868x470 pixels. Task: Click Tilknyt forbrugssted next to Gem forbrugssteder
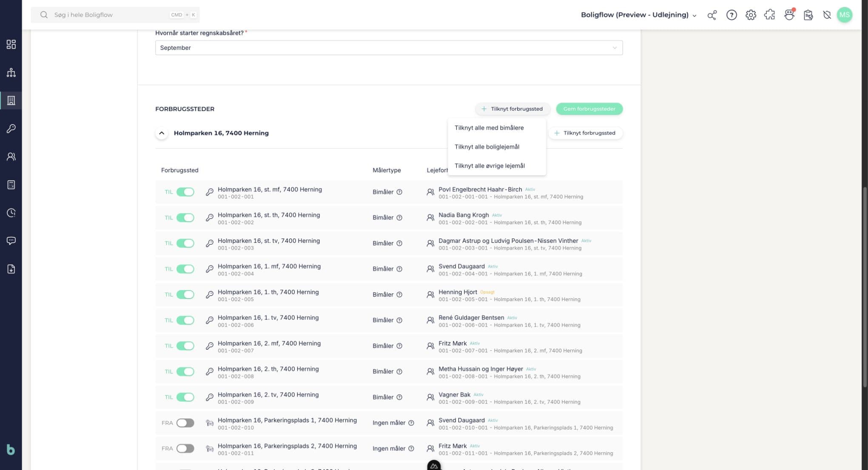pyautogui.click(x=512, y=109)
